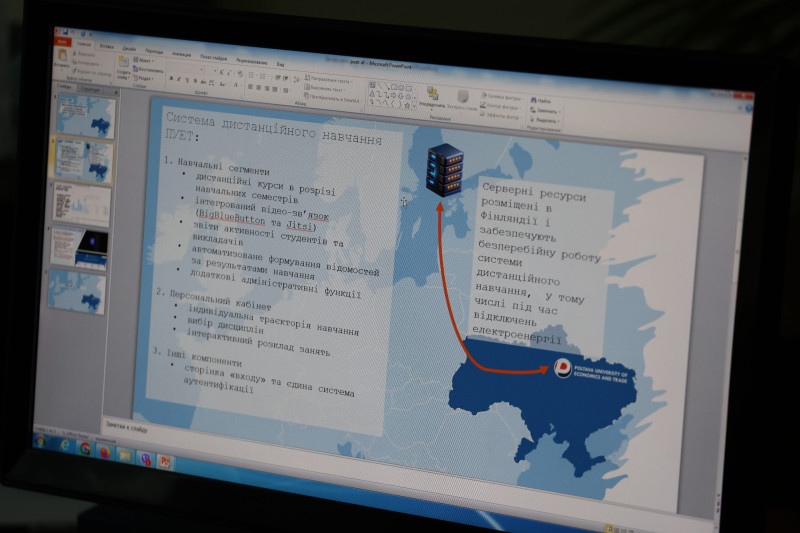Image resolution: width=800 pixels, height=533 pixels.
Task: Open the Insert ribbon tab
Action: [109, 46]
